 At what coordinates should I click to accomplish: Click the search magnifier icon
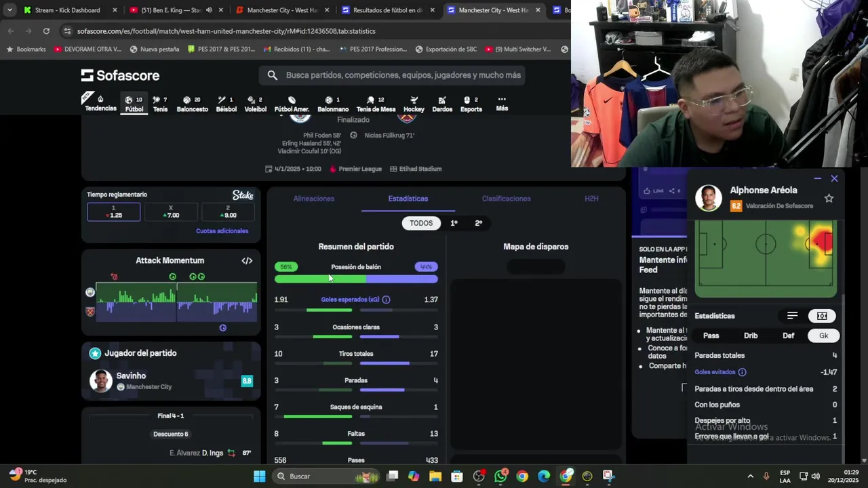[x=272, y=75]
